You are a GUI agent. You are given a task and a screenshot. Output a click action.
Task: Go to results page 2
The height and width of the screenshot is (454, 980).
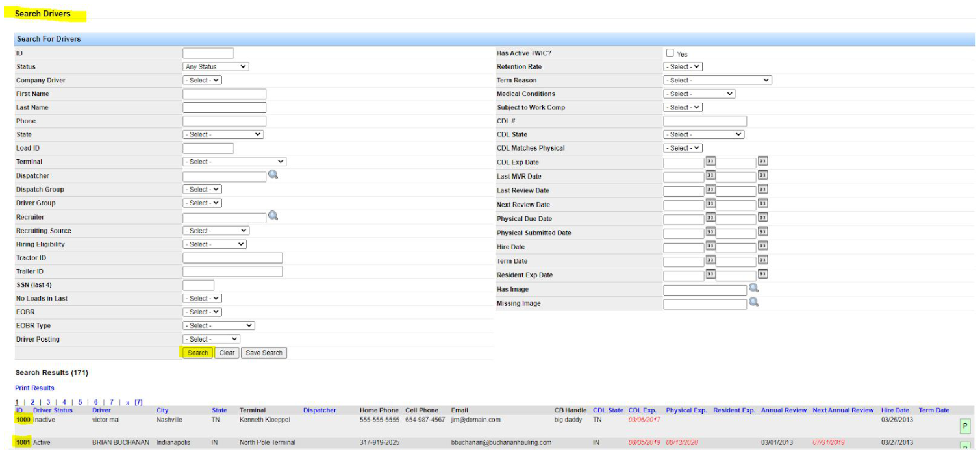tap(32, 403)
